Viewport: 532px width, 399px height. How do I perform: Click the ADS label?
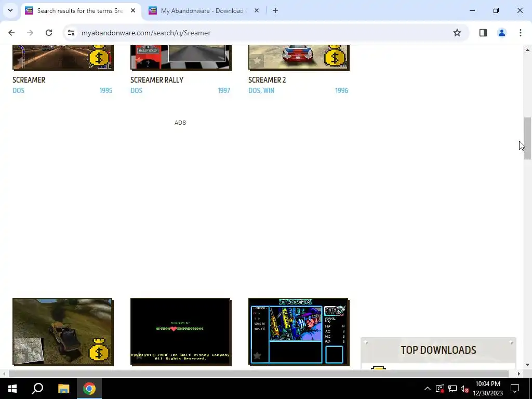[x=180, y=123]
